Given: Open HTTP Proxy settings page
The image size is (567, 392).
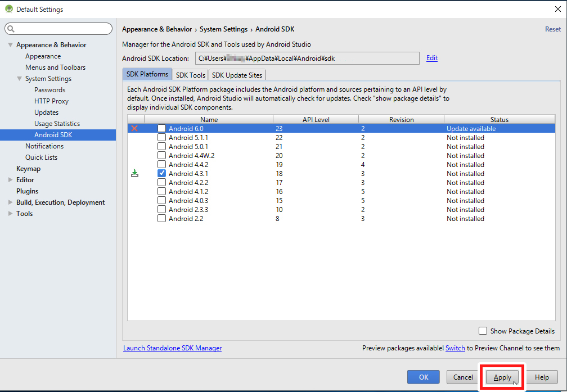Looking at the screenshot, I should point(51,101).
